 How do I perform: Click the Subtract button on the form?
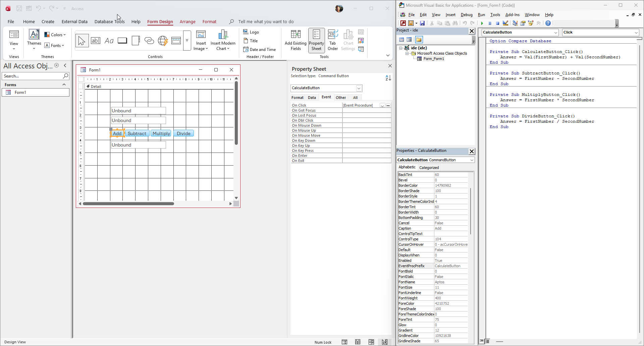coord(137,133)
